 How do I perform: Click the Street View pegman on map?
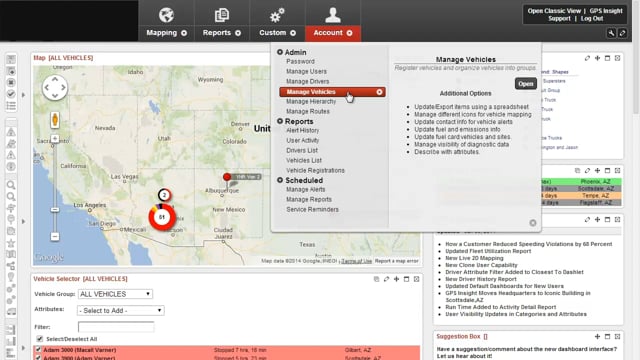coord(55,120)
